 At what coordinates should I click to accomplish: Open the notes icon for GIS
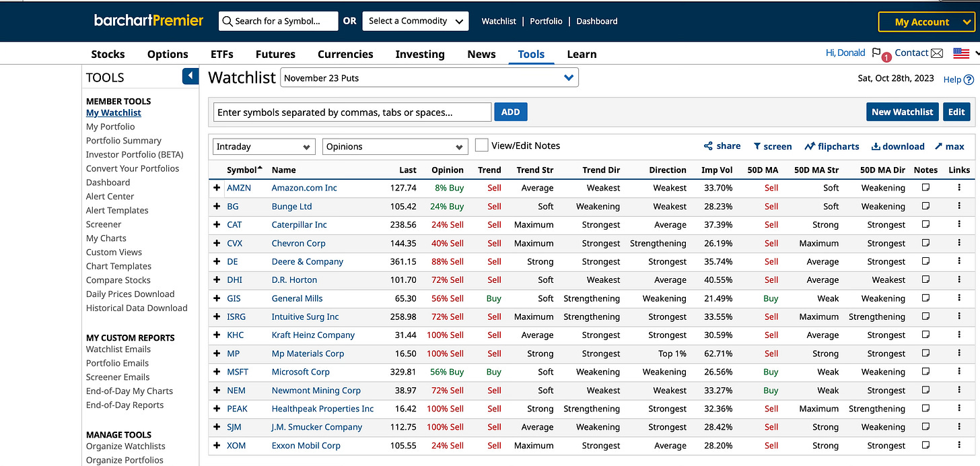925,298
